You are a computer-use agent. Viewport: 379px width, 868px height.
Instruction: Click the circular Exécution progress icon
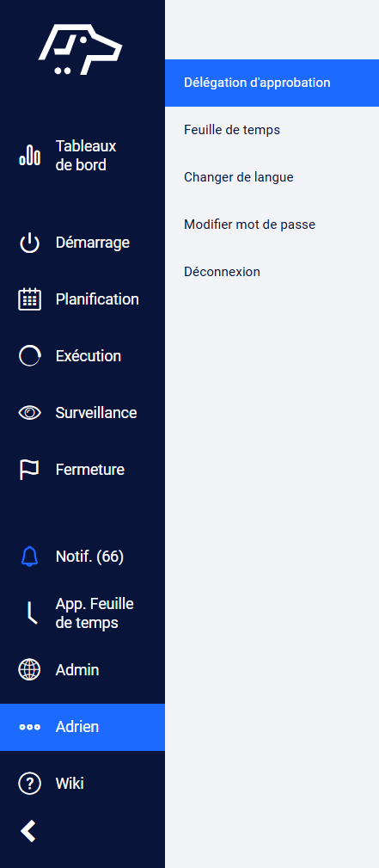click(x=30, y=356)
